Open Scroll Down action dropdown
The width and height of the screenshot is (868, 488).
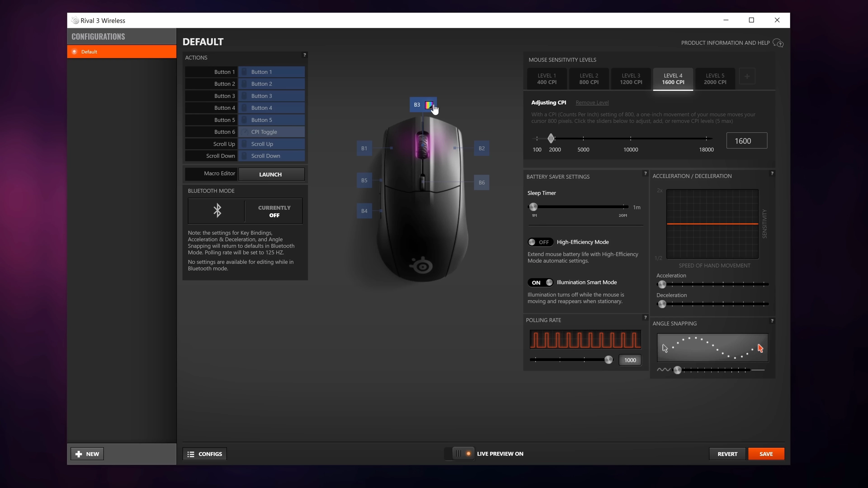click(x=271, y=156)
